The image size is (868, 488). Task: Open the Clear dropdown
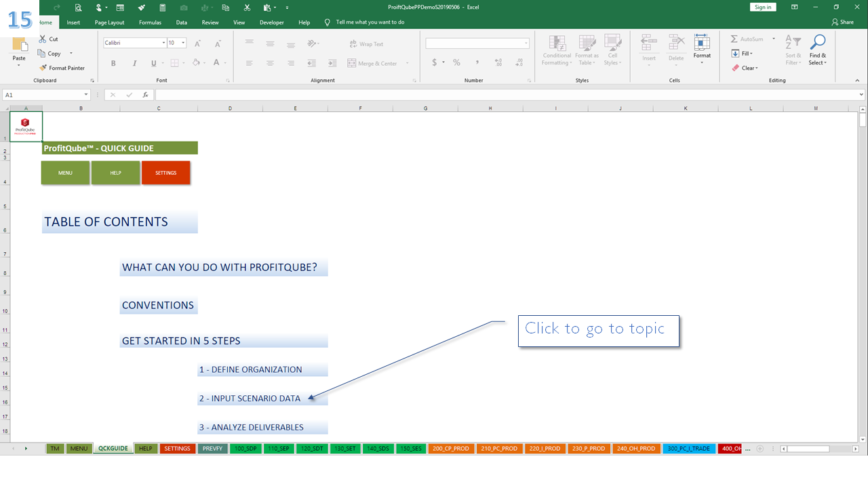745,68
